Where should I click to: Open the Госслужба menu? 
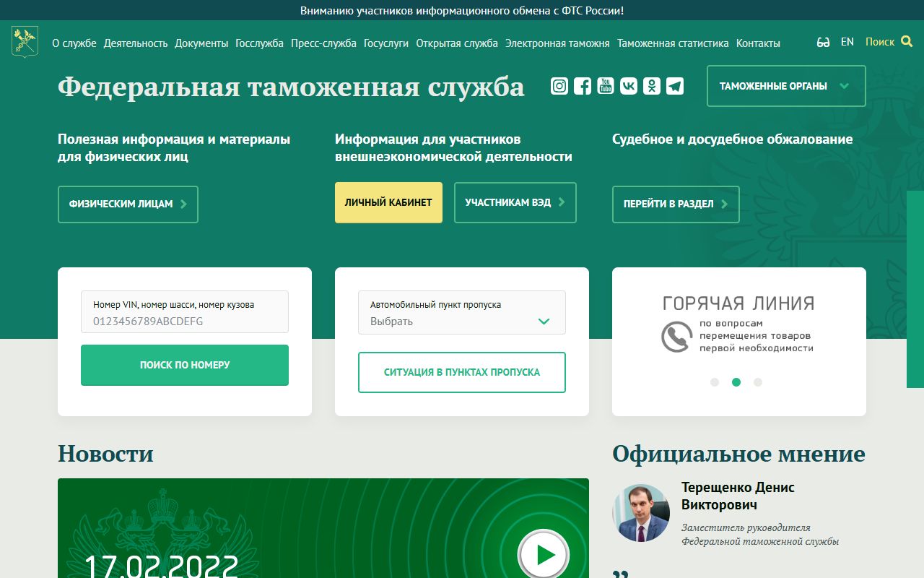click(x=260, y=43)
